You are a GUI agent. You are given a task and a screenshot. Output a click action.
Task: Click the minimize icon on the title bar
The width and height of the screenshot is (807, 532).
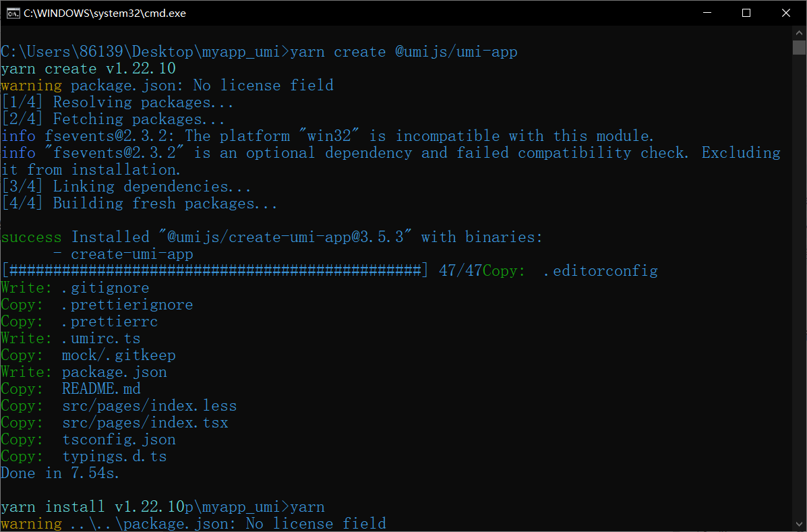707,12
